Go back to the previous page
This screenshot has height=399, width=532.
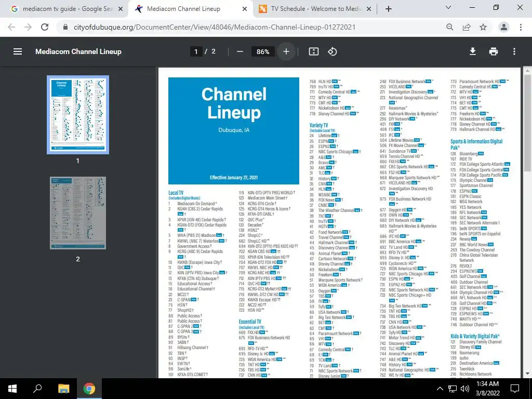(x=11, y=27)
